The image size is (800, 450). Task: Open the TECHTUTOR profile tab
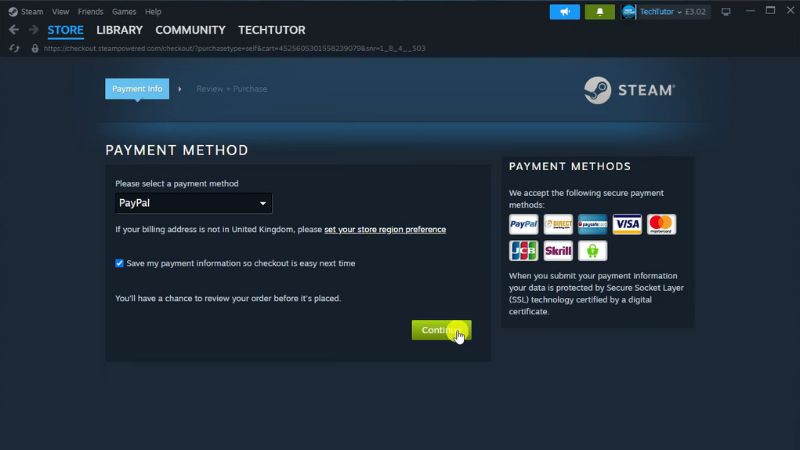pos(272,30)
